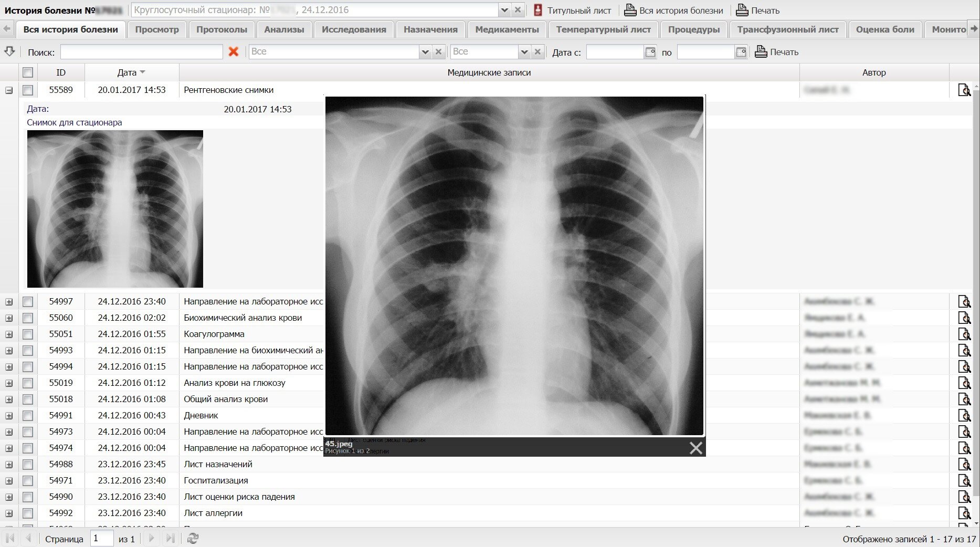Viewport: 980px width, 547px height.
Task: Toggle the select-all checkbox in header
Action: pyautogui.click(x=28, y=72)
